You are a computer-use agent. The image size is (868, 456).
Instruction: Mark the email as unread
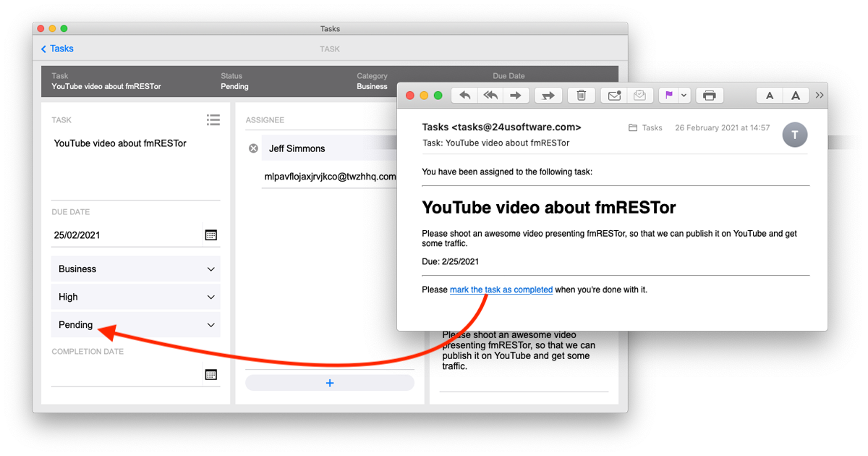pos(614,96)
